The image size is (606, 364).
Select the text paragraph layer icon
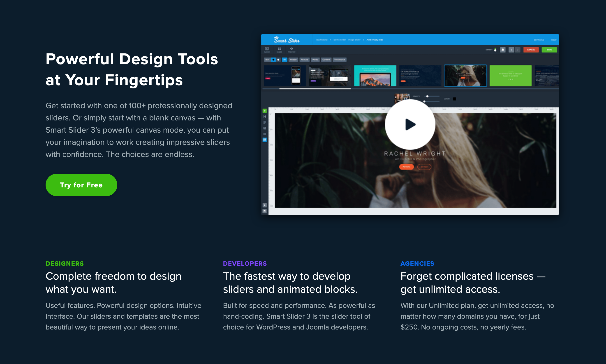(265, 122)
